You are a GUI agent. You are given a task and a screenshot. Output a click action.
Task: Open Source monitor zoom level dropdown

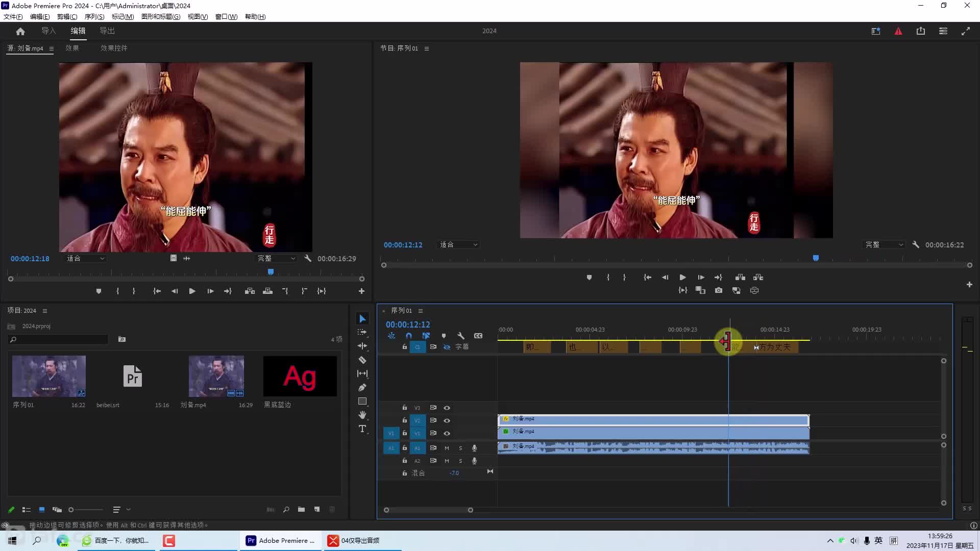tap(85, 259)
